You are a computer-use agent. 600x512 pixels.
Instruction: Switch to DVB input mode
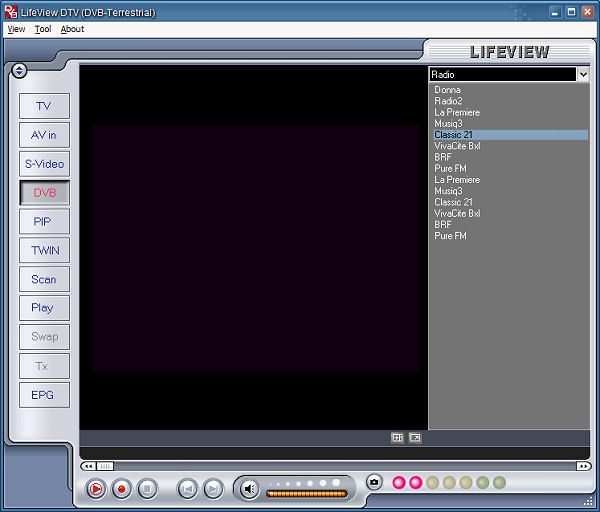[45, 193]
